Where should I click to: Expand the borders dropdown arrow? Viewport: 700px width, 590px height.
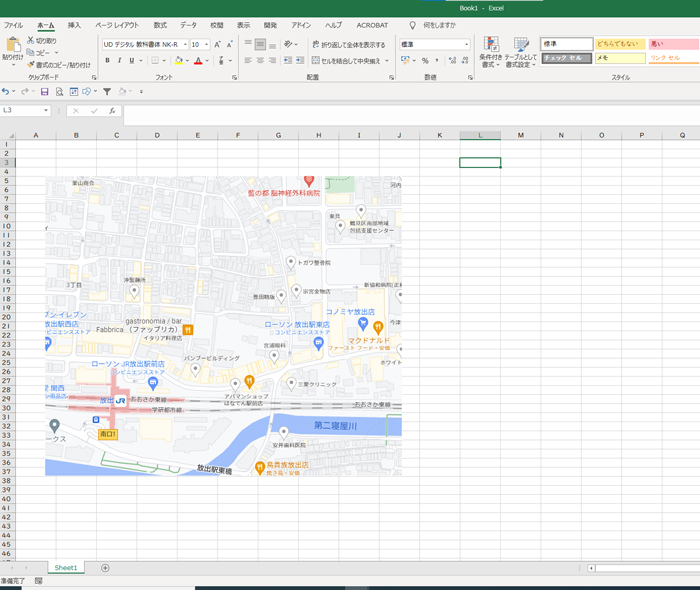click(x=164, y=60)
